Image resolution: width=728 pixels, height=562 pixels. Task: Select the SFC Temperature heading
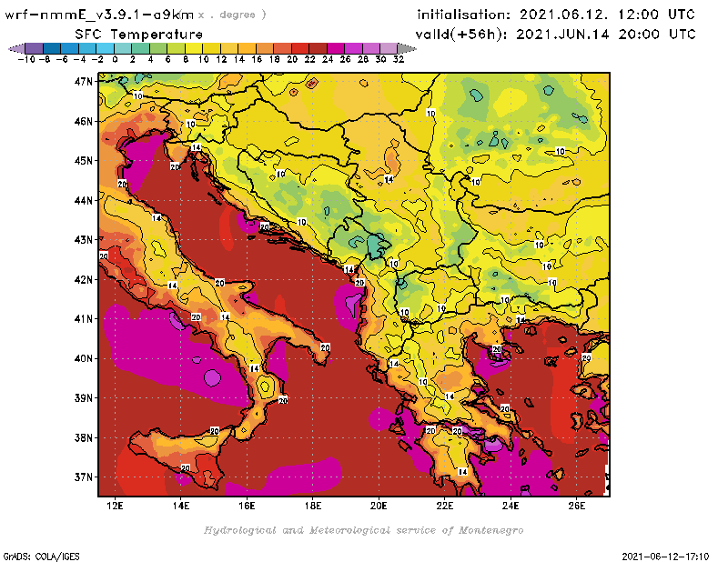(x=139, y=35)
